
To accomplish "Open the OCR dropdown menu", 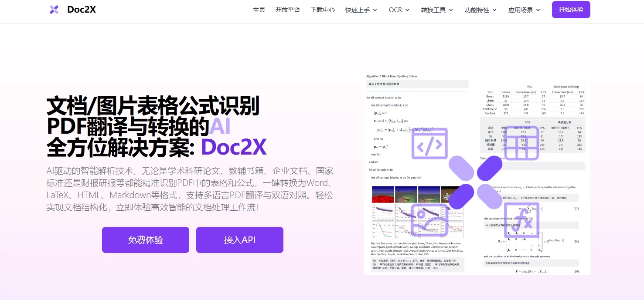I will tap(399, 10).
